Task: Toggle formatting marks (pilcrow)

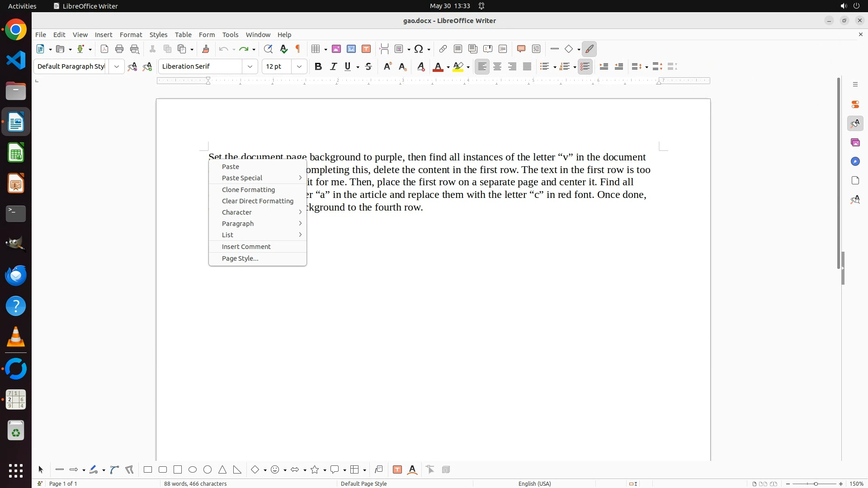Action: (x=298, y=49)
